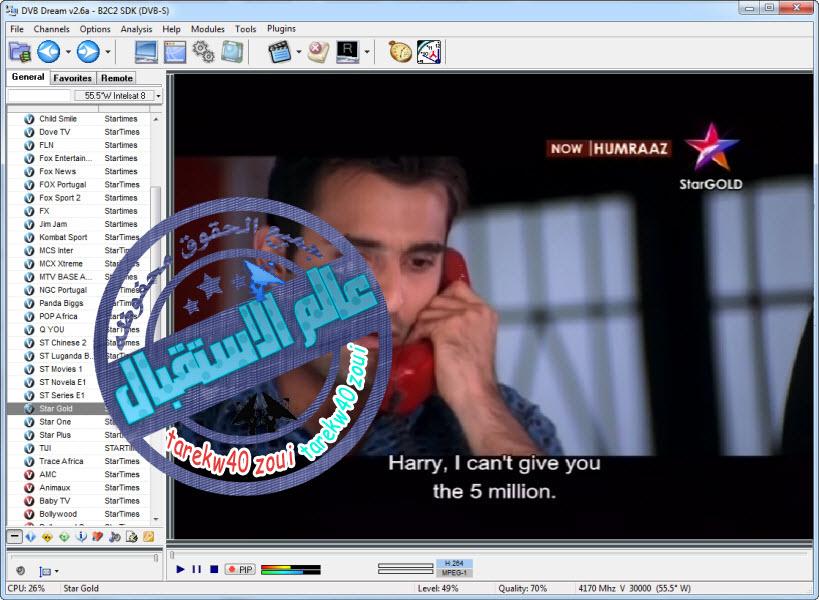This screenshot has width=819, height=600.
Task: Click the windowed mode toolbar icon
Action: pos(175,52)
